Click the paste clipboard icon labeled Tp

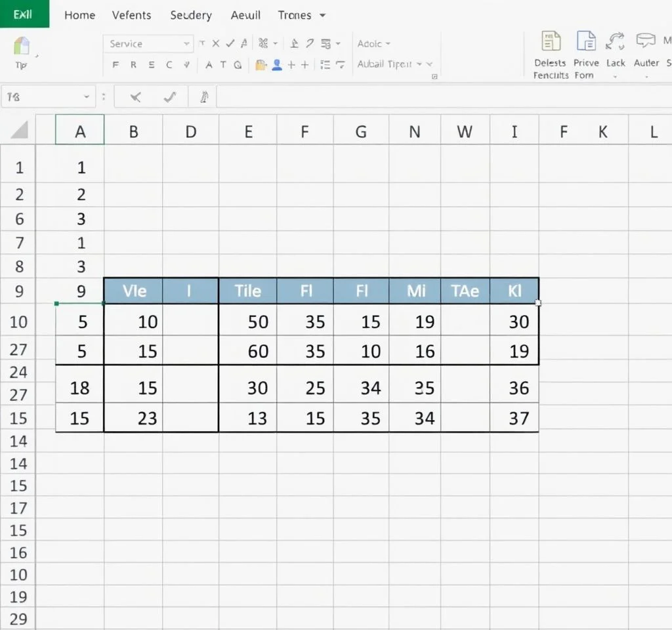tap(22, 47)
